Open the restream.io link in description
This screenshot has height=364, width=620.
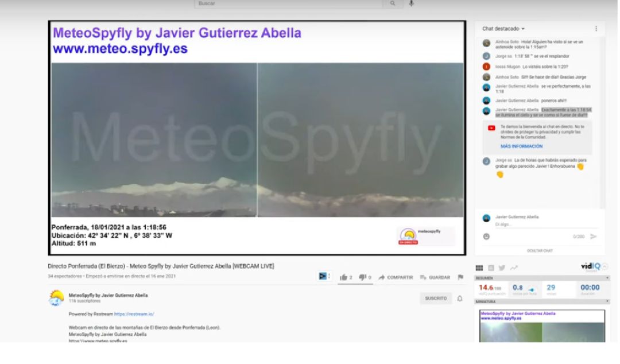[x=134, y=314]
